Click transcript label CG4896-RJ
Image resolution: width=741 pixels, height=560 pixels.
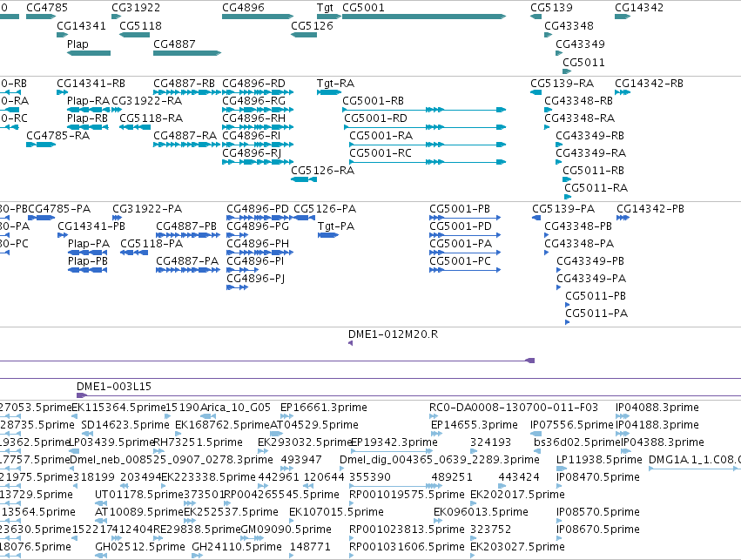[252, 153]
